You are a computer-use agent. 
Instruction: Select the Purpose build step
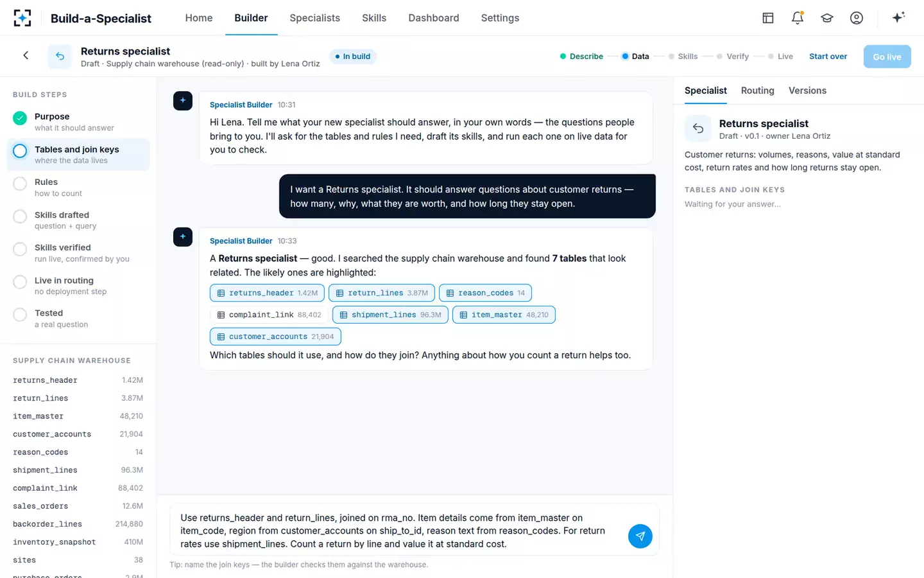[78, 121]
